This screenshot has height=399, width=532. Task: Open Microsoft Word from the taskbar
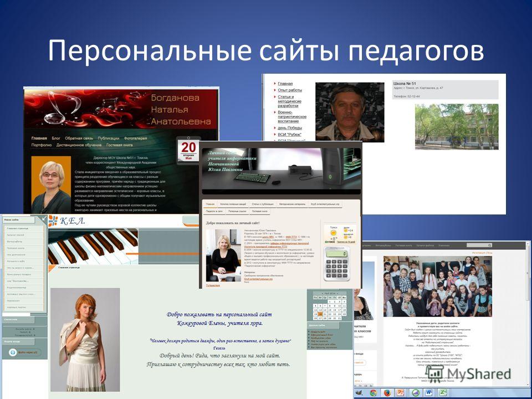point(428,393)
